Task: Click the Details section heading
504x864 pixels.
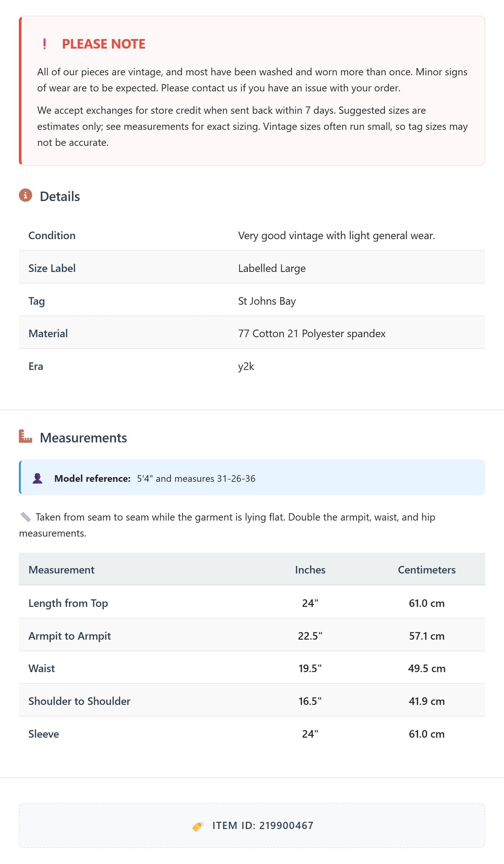Action: [x=60, y=196]
